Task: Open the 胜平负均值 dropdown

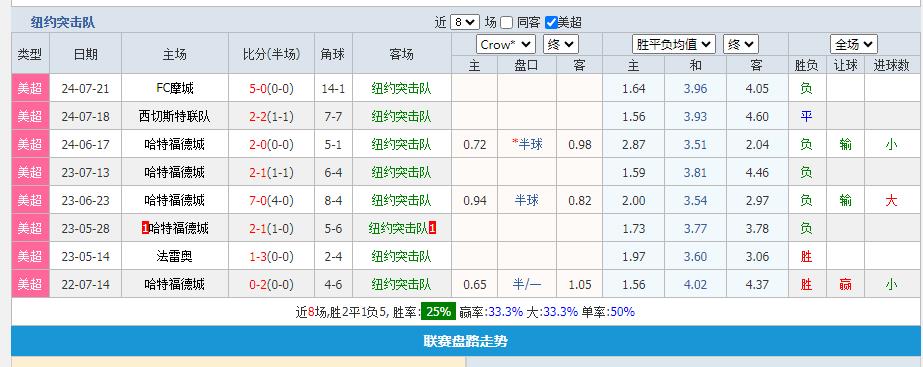Action: [674, 44]
